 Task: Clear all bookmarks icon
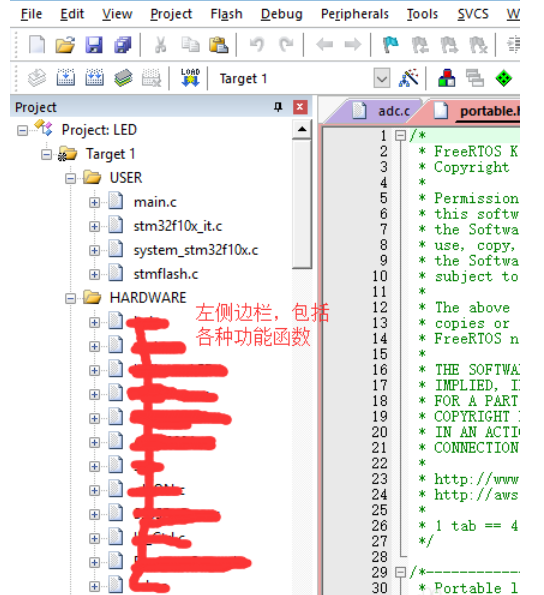tap(478, 44)
